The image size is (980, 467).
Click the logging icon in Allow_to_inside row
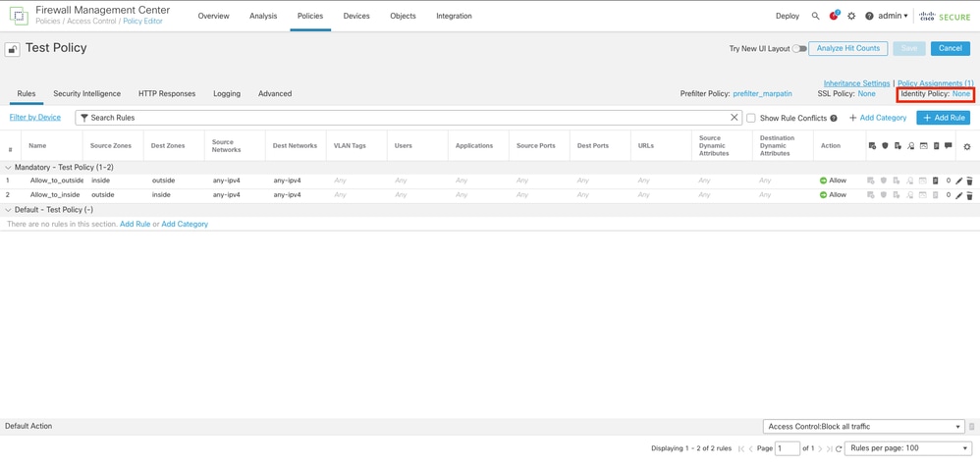point(936,195)
